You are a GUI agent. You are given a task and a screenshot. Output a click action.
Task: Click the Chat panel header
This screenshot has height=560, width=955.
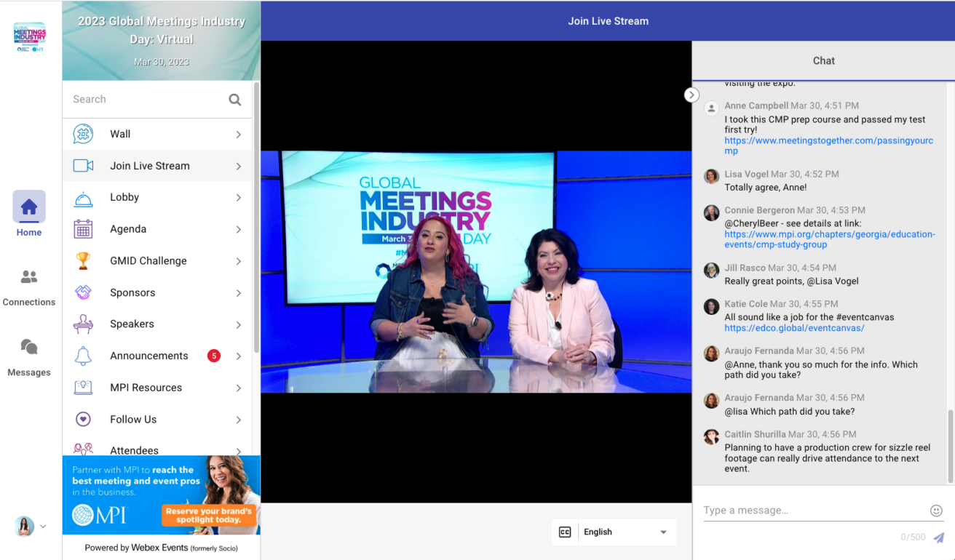(x=823, y=60)
